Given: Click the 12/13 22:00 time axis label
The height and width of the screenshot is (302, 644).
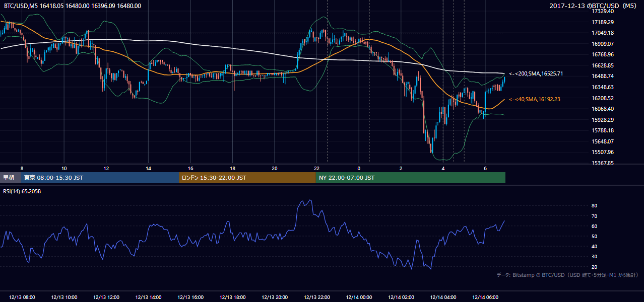Looking at the screenshot, I should 317,297.
